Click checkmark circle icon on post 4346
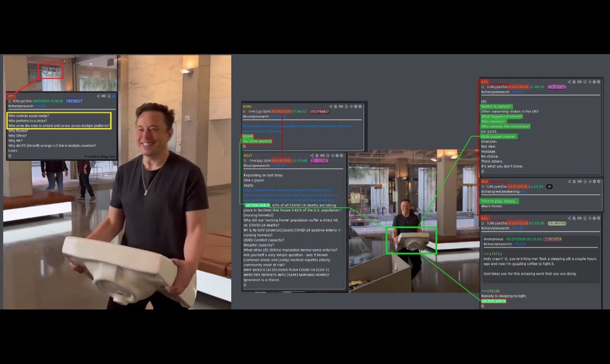 360,107
